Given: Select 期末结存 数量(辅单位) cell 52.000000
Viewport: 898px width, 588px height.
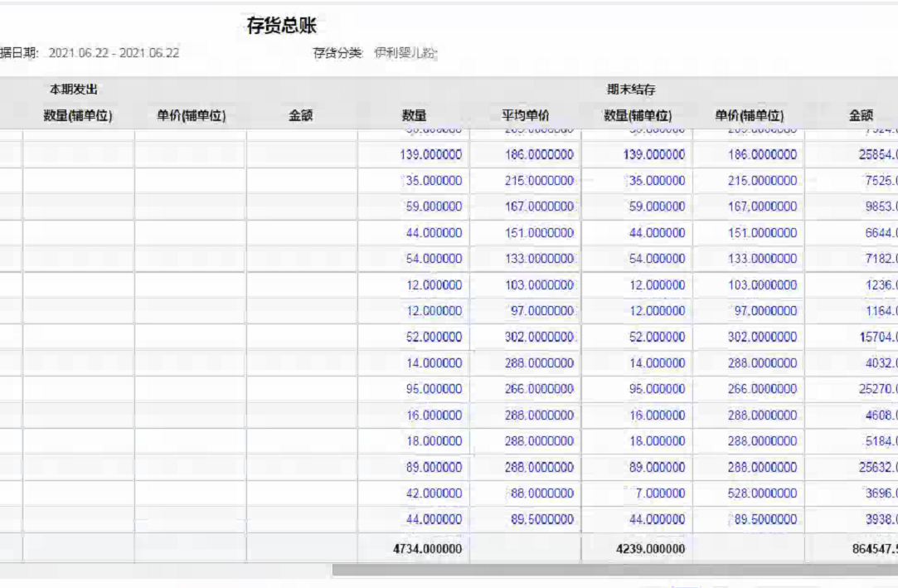Looking at the screenshot, I should 657,338.
